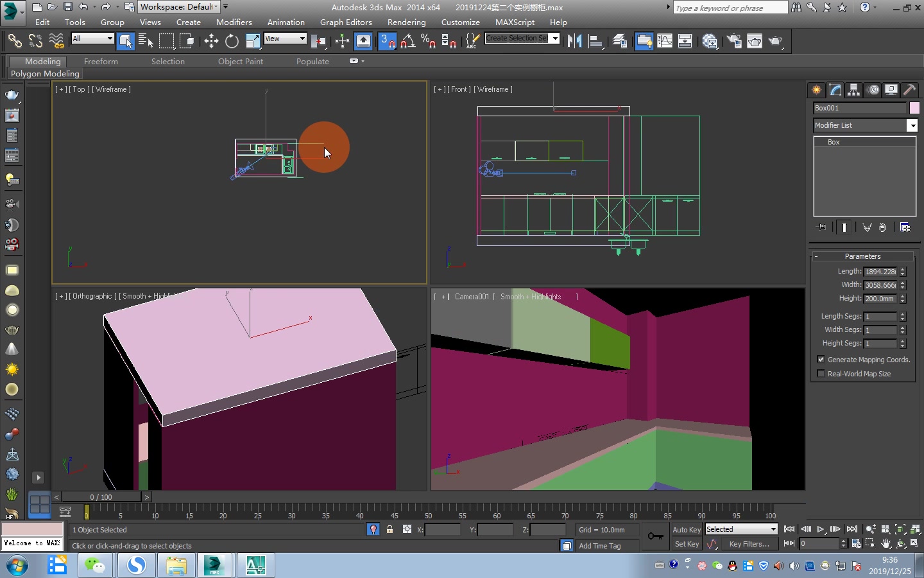The image size is (924, 578).
Task: Click the Key Filters button
Action: coord(749,544)
